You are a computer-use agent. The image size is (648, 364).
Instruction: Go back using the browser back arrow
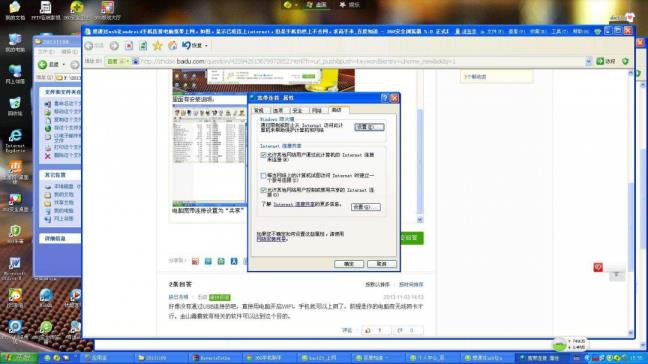(89, 46)
